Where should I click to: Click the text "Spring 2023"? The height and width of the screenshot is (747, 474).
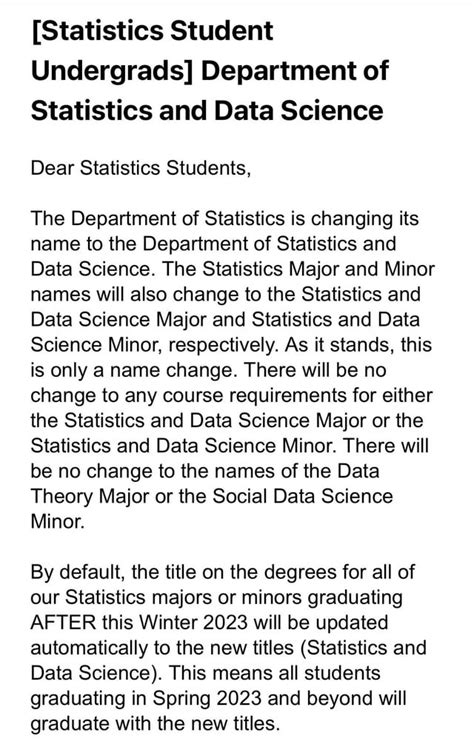tap(207, 698)
